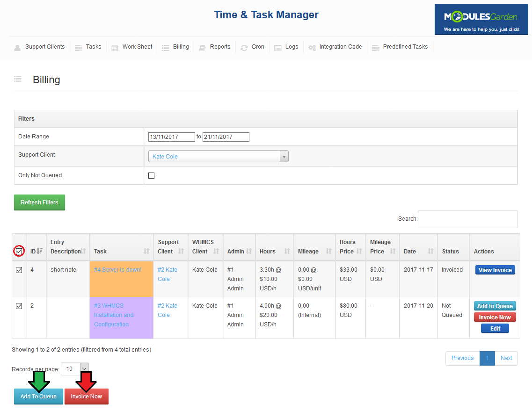Click Add to Queue in entry 2 row

[495, 306]
